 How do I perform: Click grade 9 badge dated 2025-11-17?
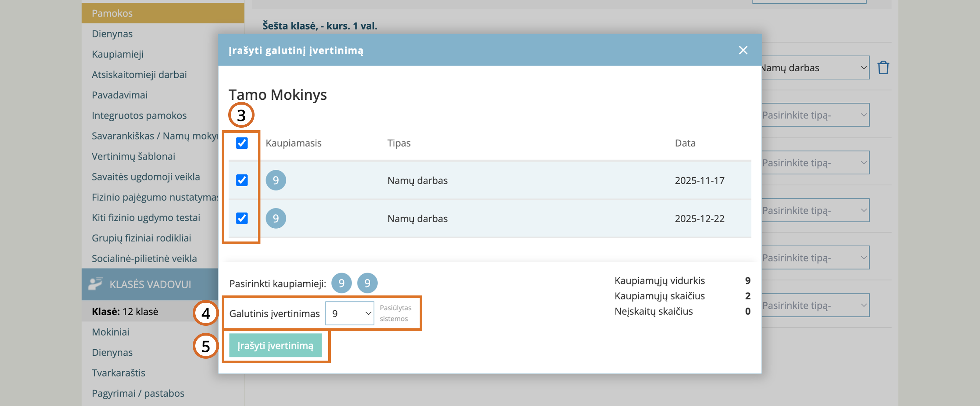pos(276,180)
